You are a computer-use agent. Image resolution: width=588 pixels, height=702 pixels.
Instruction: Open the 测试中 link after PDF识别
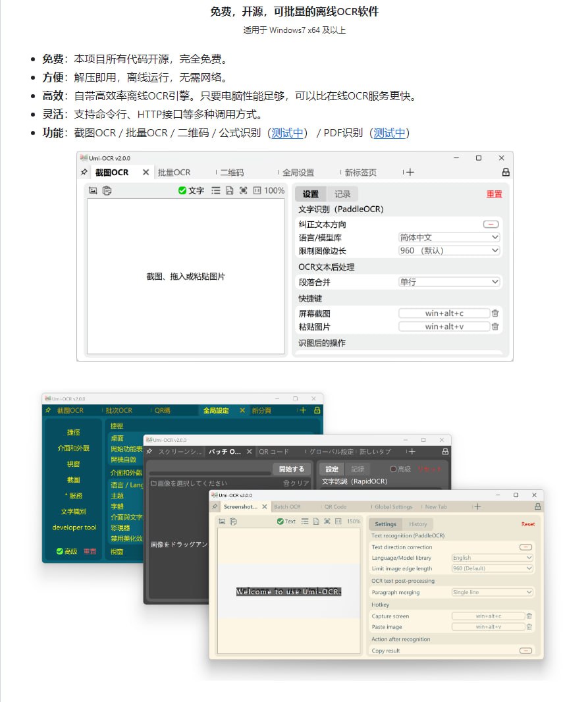[389, 133]
